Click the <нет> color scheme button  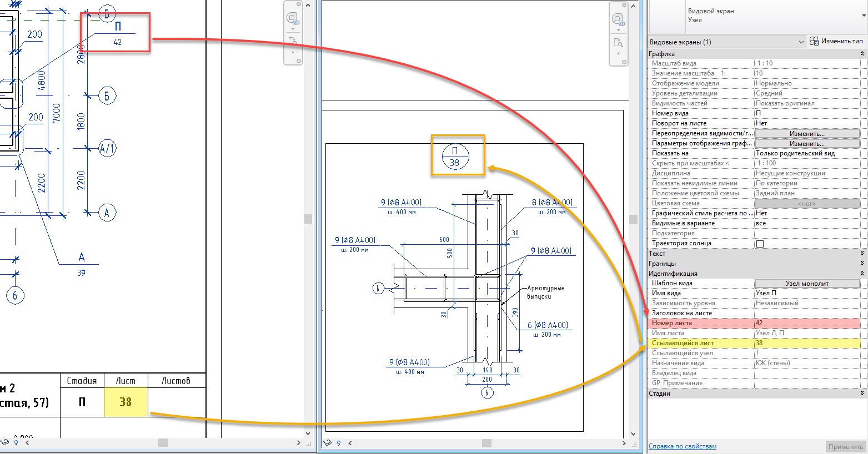807,204
